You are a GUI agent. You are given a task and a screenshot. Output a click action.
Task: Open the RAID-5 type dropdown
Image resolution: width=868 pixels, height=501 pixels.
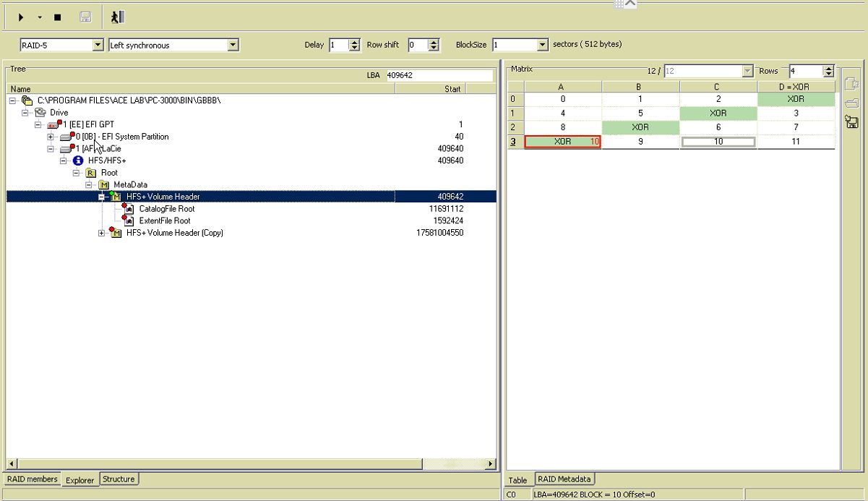[x=98, y=45]
